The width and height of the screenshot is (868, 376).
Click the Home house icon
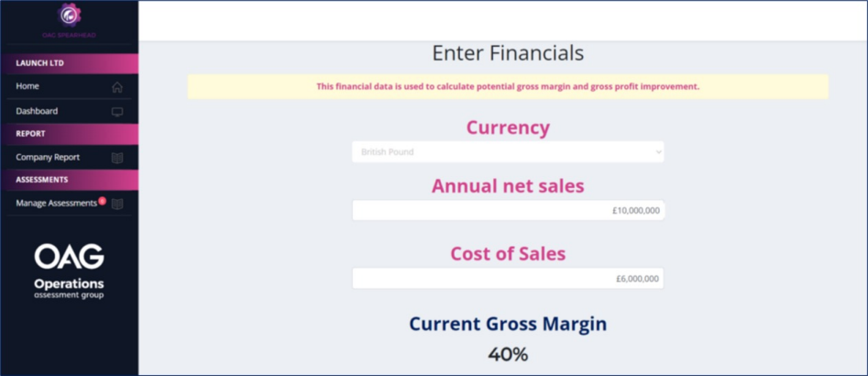pyautogui.click(x=117, y=87)
